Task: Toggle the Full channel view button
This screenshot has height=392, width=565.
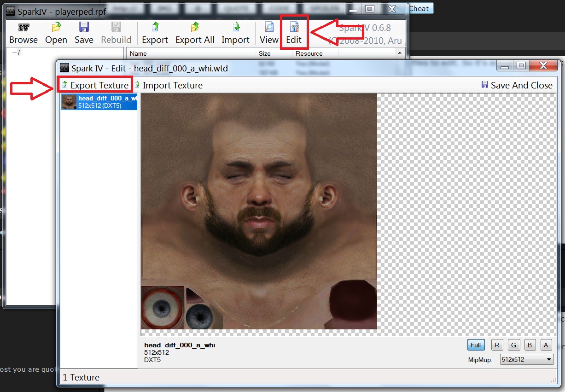Action: pyautogui.click(x=476, y=345)
